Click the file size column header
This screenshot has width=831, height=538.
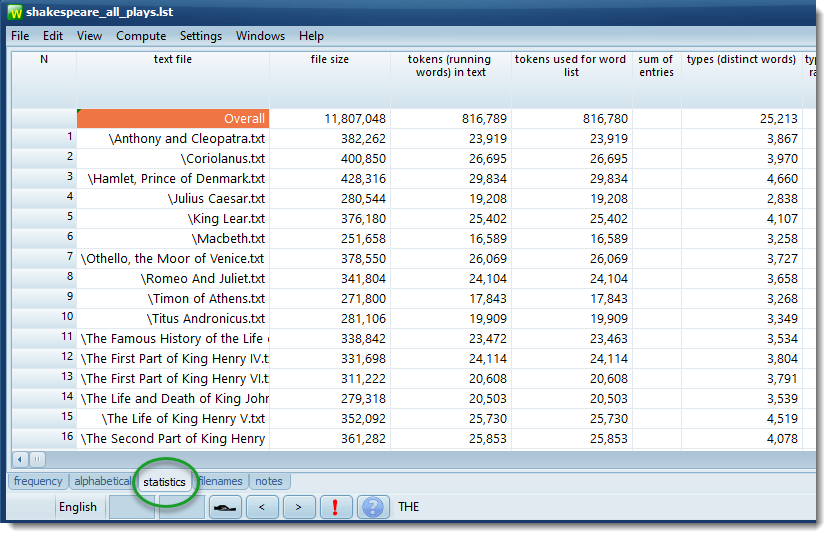pos(330,80)
